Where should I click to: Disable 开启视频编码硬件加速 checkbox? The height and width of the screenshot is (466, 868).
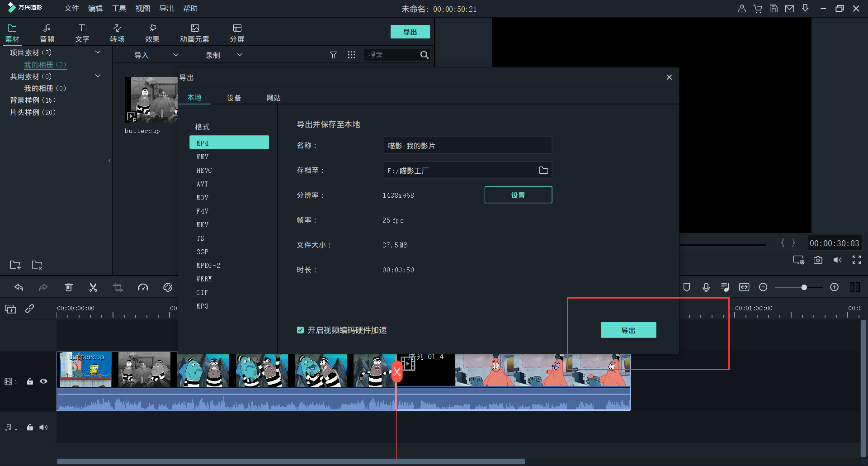(x=300, y=330)
